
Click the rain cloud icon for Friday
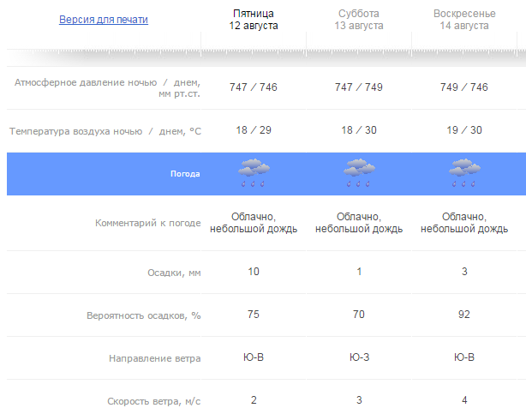(x=254, y=172)
